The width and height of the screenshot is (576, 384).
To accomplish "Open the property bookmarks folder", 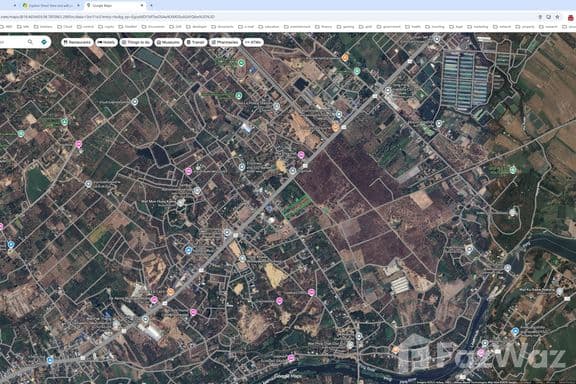I will pyautogui.click(x=525, y=27).
